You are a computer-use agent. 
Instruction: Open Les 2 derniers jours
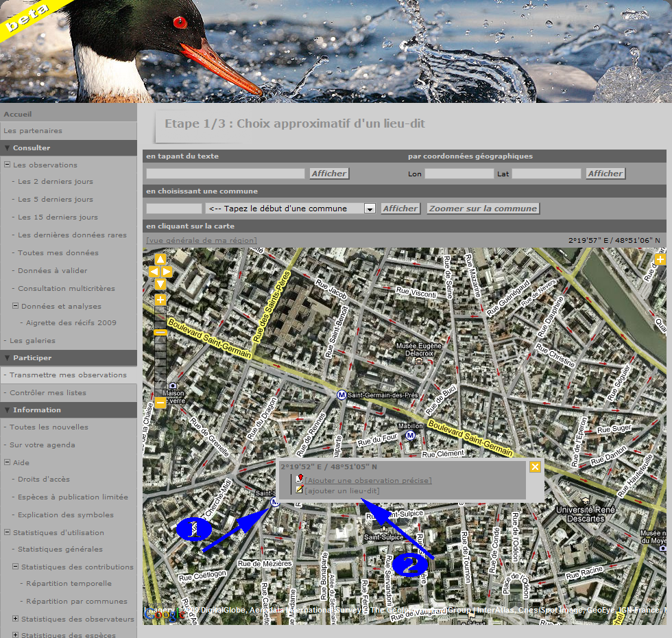coord(56,181)
